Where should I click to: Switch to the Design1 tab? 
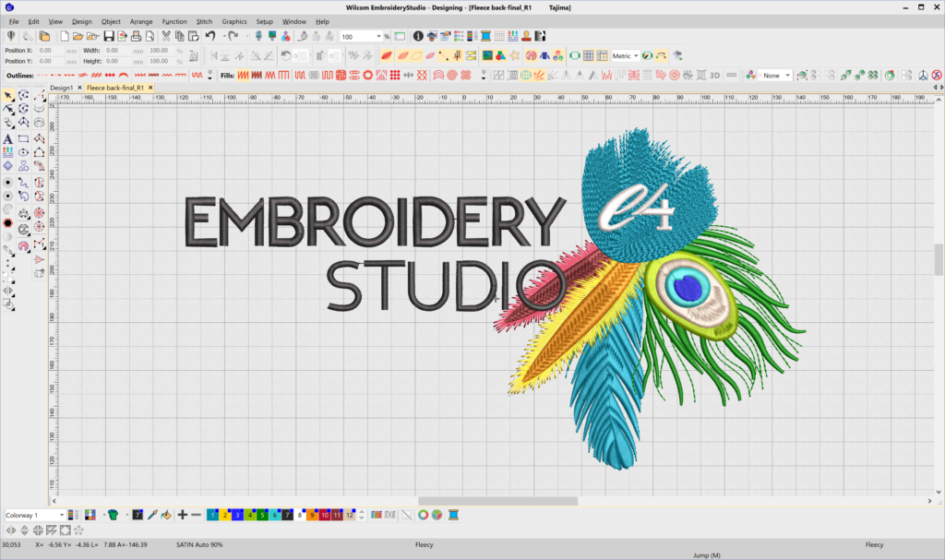coord(60,87)
